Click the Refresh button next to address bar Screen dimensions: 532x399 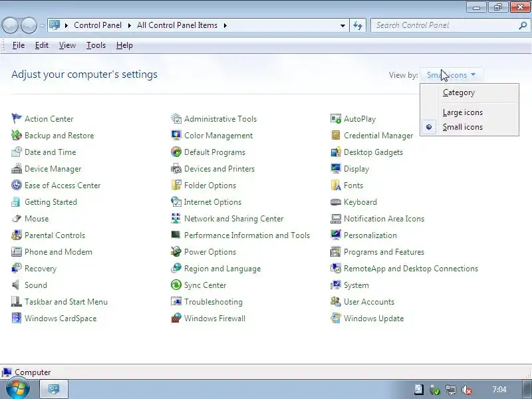(358, 25)
